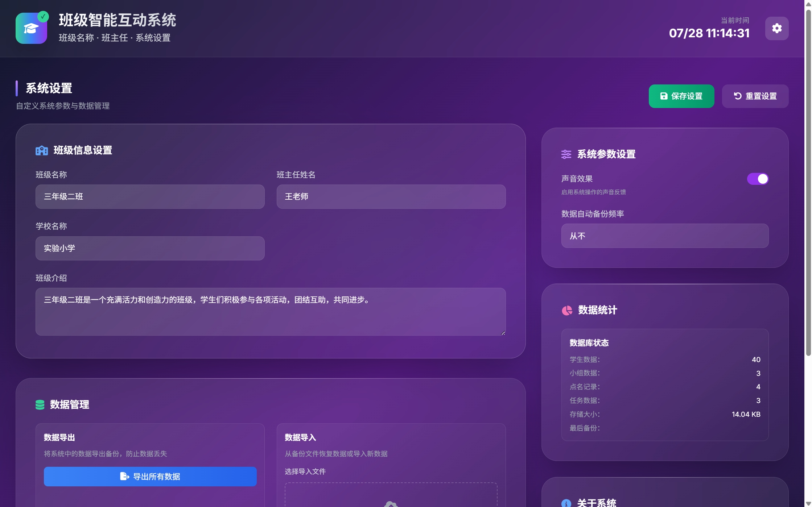Click the building icon beside 班级信息设置
The width and height of the screenshot is (812, 507).
42,150
